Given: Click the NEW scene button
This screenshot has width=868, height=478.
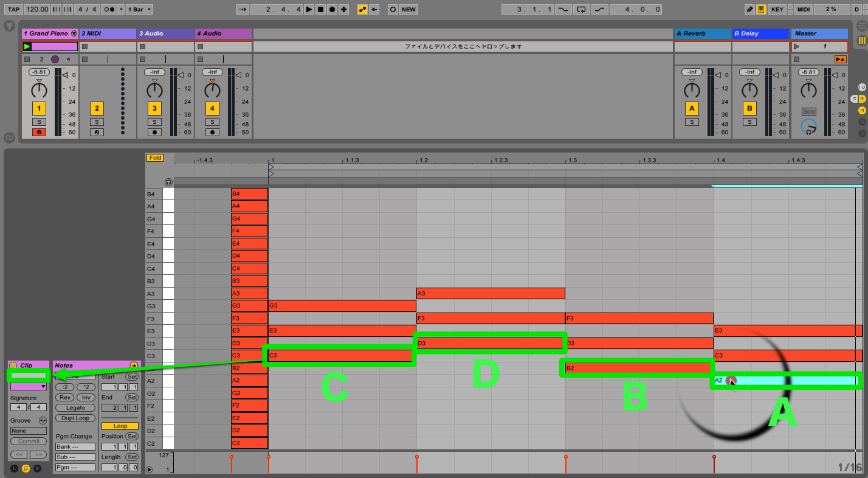Looking at the screenshot, I should coord(409,10).
